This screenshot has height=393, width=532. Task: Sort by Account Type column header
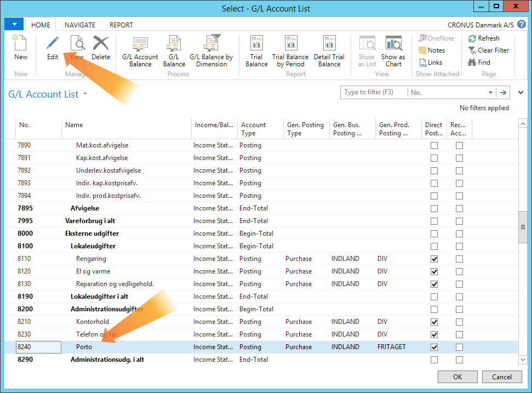260,129
